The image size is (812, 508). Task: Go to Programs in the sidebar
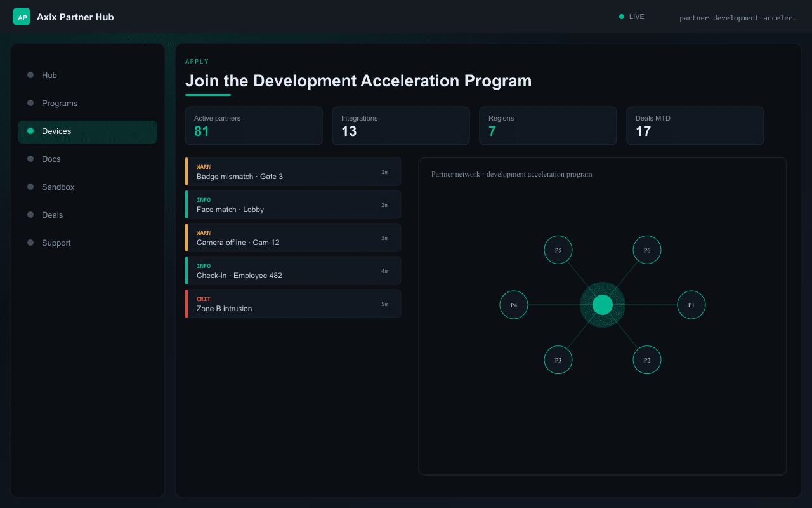(x=88, y=103)
